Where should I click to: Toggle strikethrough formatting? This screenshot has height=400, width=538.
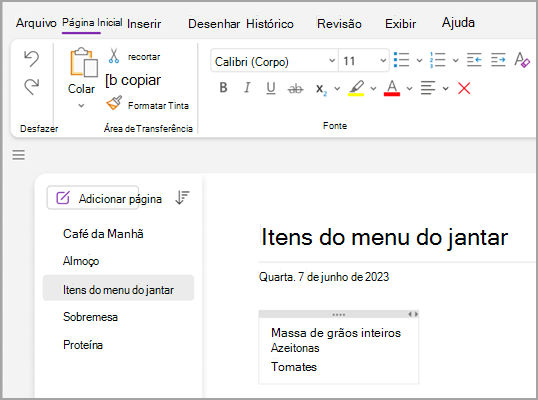point(295,89)
